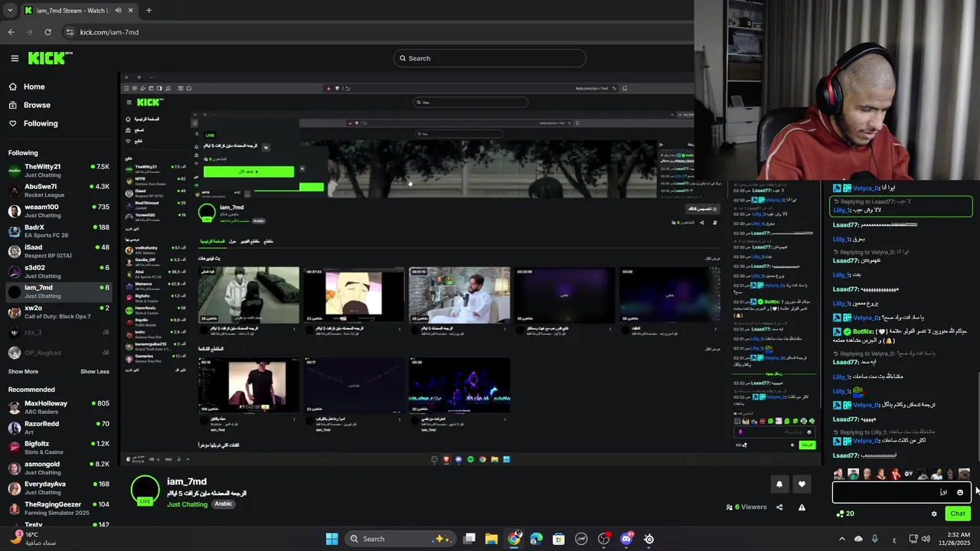Open the Just Chatting category link

click(188, 504)
